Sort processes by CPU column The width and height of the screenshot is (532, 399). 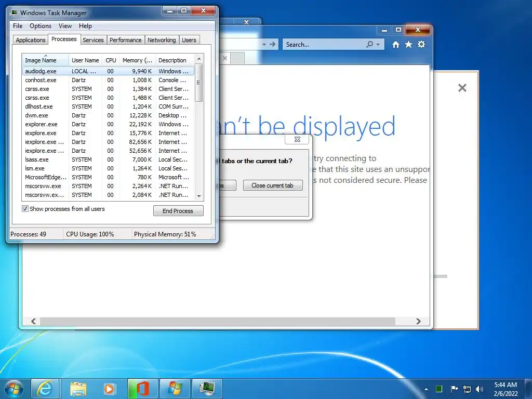pos(111,60)
